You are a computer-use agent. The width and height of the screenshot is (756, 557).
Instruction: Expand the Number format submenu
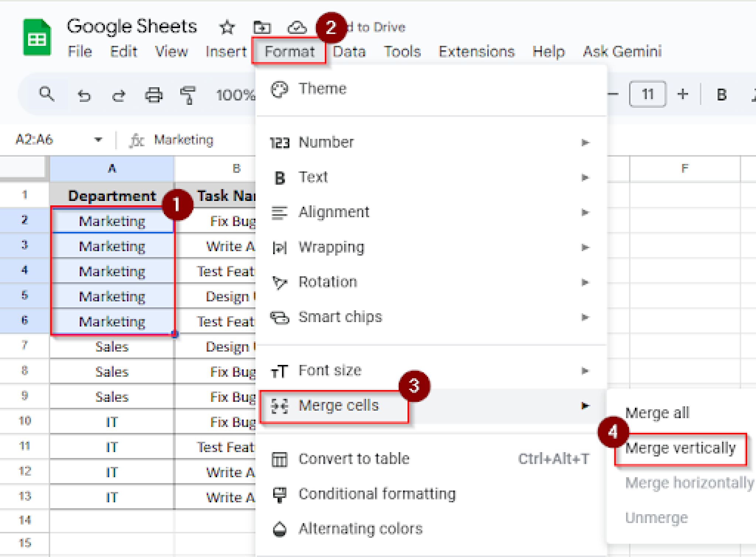[326, 142]
